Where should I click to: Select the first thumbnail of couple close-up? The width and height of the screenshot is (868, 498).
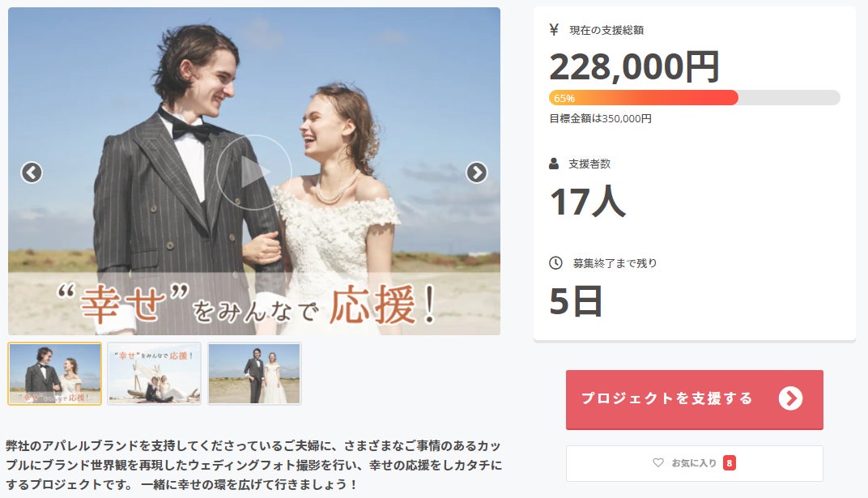(x=55, y=373)
